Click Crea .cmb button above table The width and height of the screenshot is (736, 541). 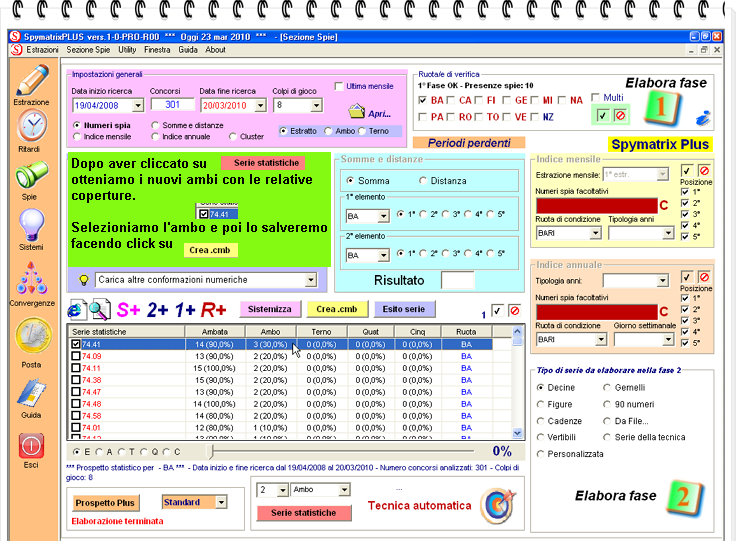(337, 309)
